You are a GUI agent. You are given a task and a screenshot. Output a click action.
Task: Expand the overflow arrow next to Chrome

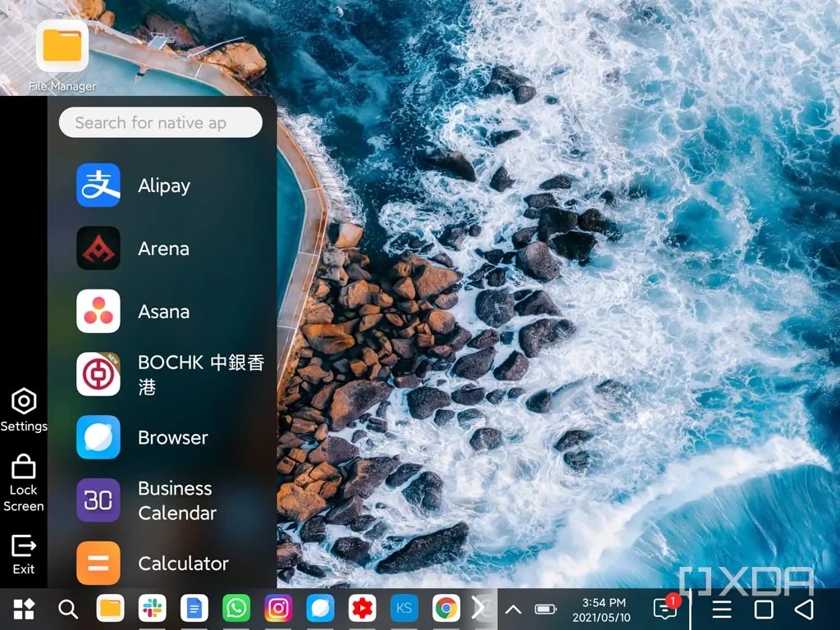tap(480, 609)
